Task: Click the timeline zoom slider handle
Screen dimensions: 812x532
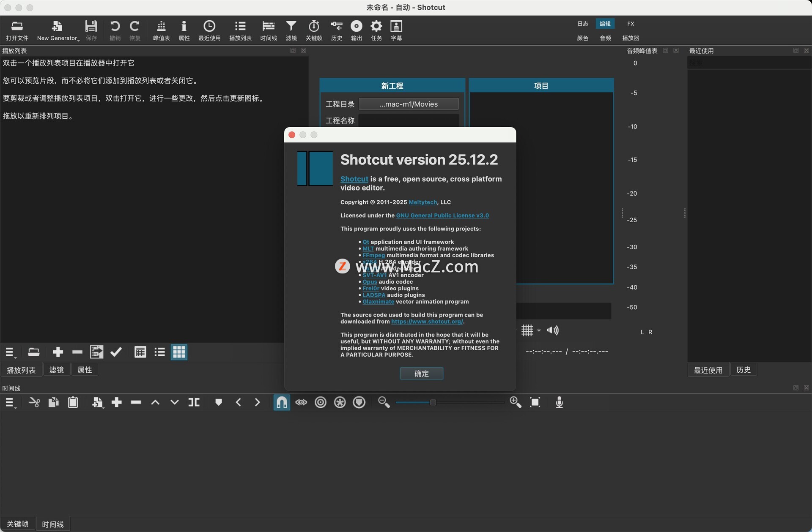Action: [x=433, y=402]
